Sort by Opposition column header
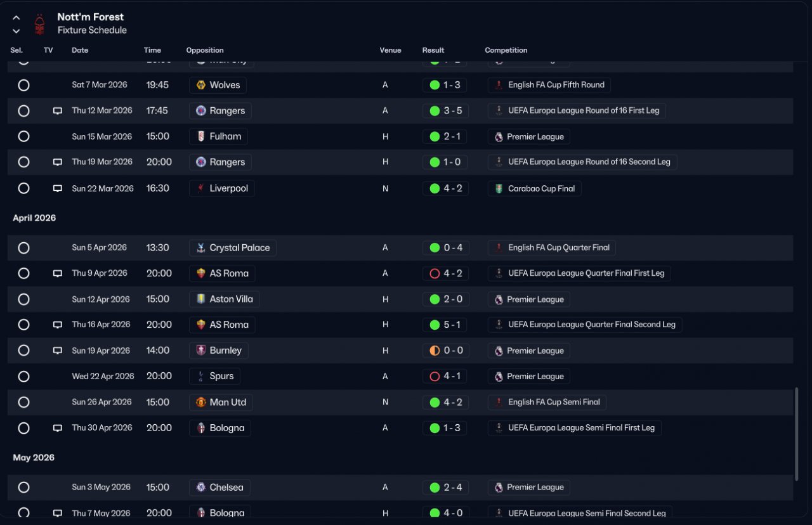The width and height of the screenshot is (812, 525). click(x=205, y=50)
